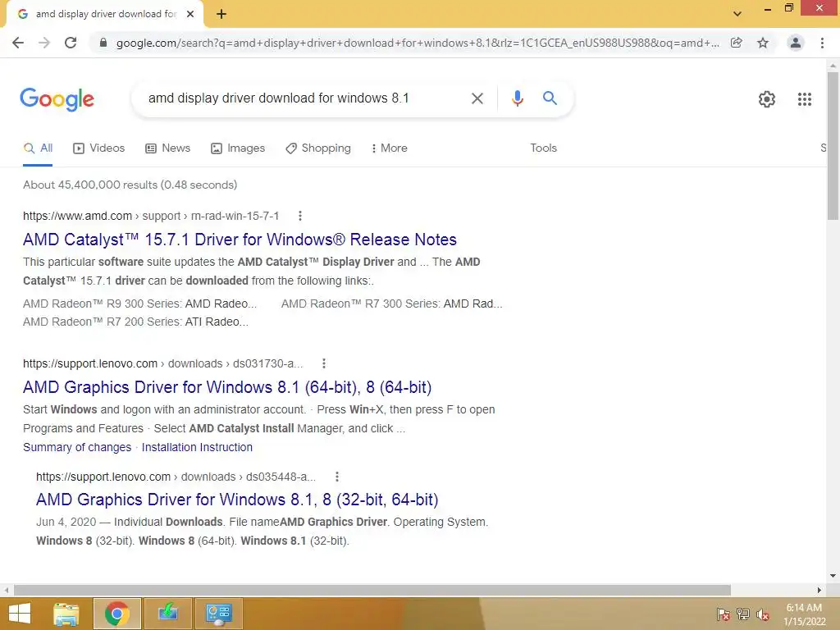Switch to the Videos tab
The image size is (840, 630).
click(x=99, y=148)
